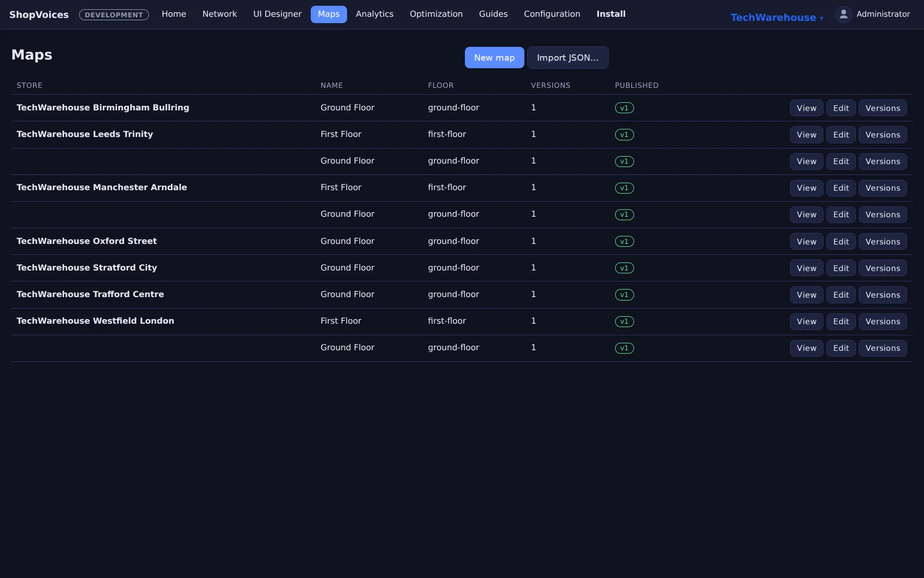Edit the Stratford City map

(x=841, y=268)
